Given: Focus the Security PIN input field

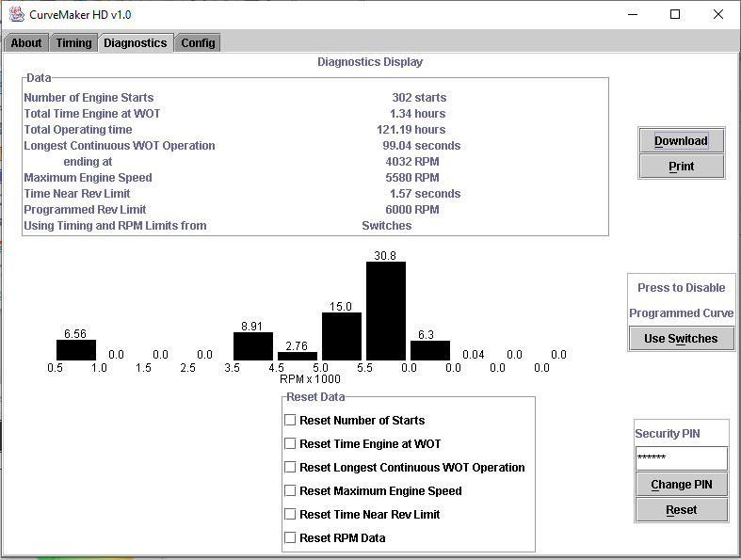Looking at the screenshot, I should (682, 458).
